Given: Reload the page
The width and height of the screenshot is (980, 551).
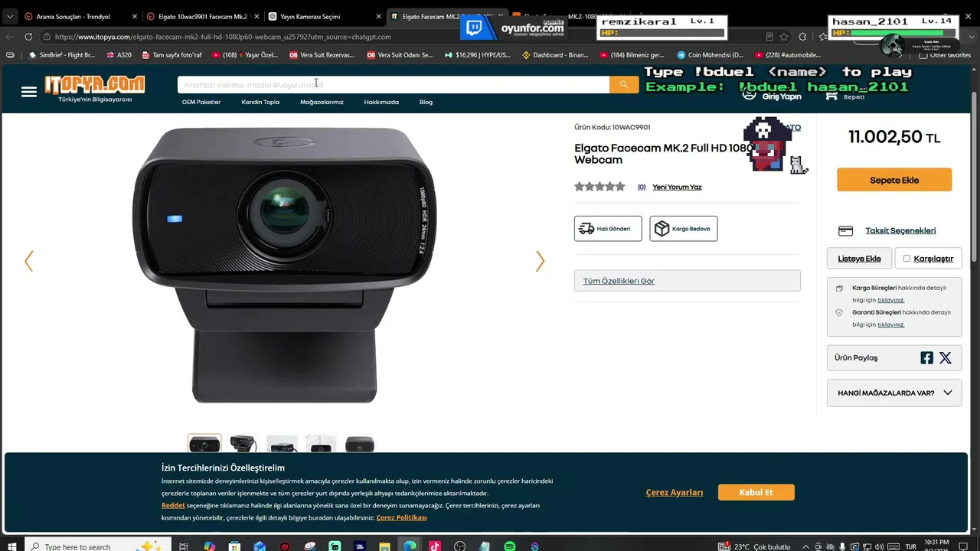Looking at the screenshot, I should pos(29,36).
